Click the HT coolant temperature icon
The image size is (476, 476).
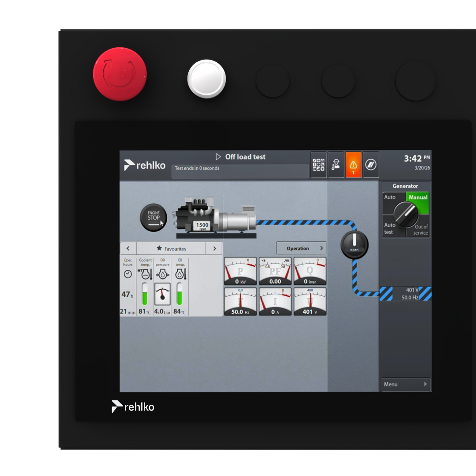click(145, 274)
